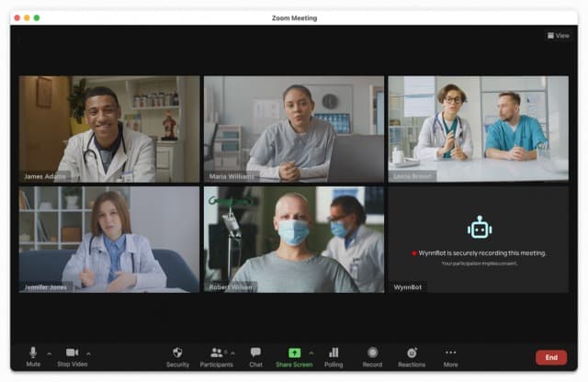Start recording with Record button

[x=372, y=357]
